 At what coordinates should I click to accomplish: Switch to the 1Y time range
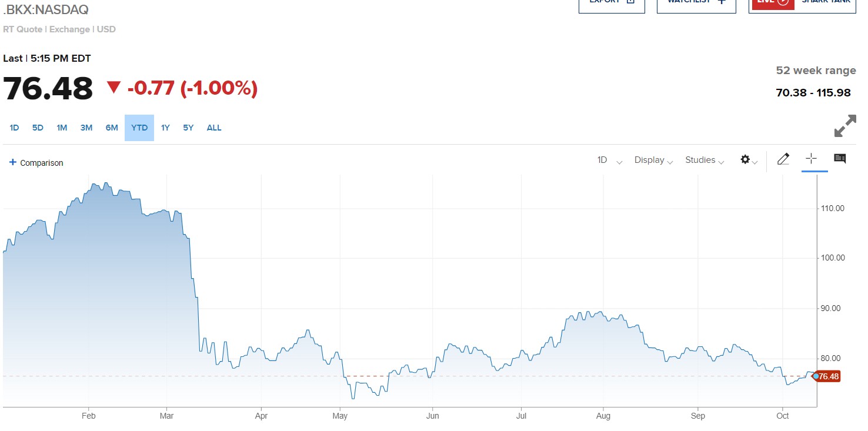pos(165,128)
